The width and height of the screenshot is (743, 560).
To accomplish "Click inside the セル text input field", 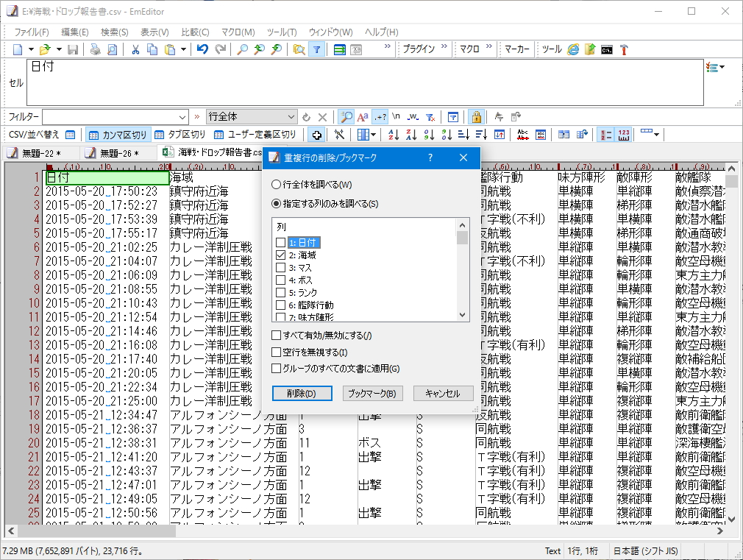I will (221, 81).
